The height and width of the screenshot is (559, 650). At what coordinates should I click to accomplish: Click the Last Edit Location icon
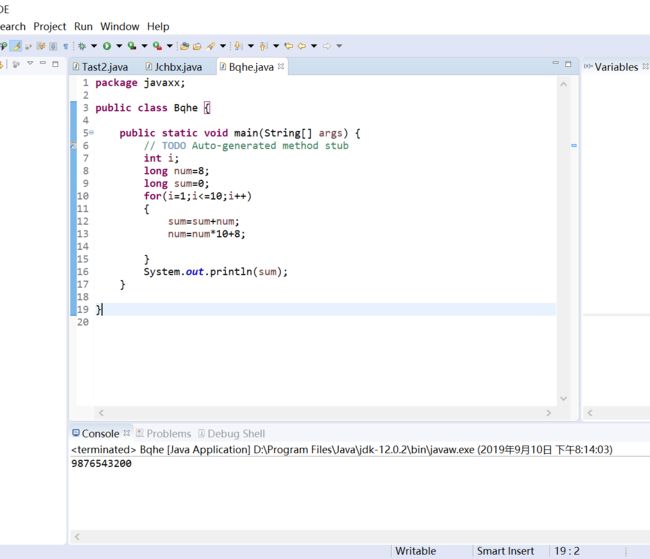pos(289,46)
